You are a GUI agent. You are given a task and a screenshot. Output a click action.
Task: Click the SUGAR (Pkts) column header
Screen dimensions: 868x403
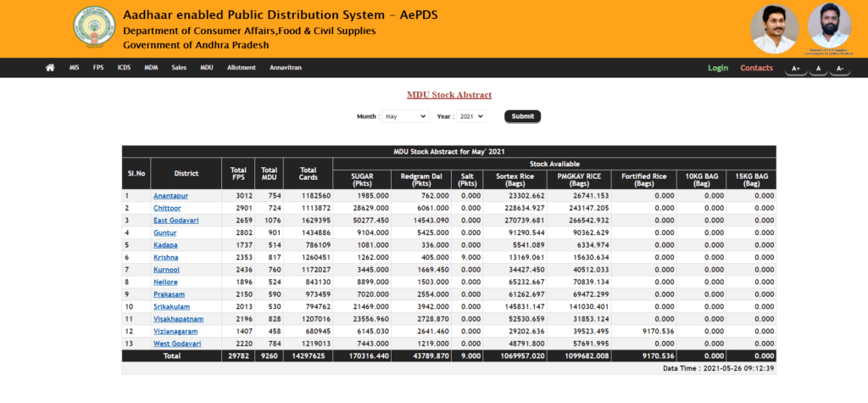coord(362,180)
